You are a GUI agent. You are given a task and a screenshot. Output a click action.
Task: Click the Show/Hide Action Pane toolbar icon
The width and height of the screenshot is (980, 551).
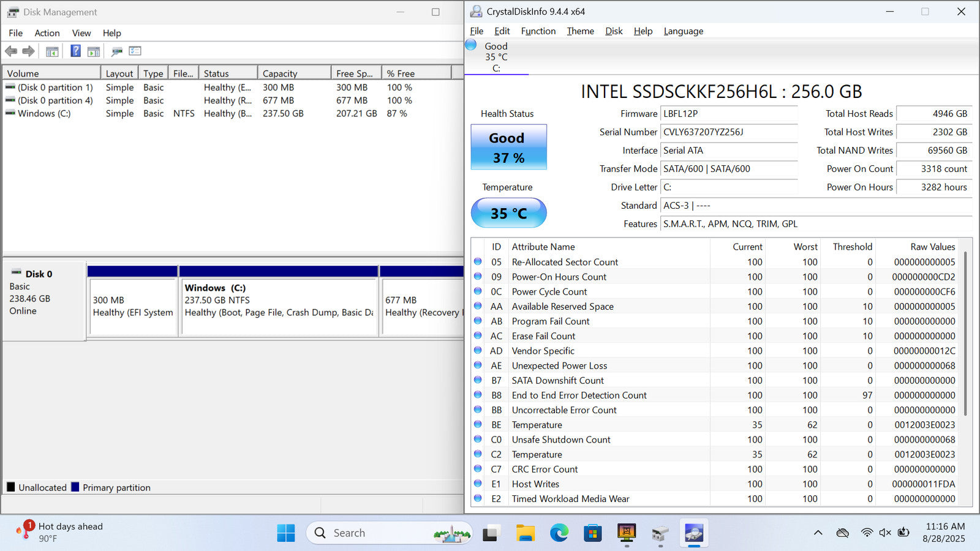click(94, 51)
